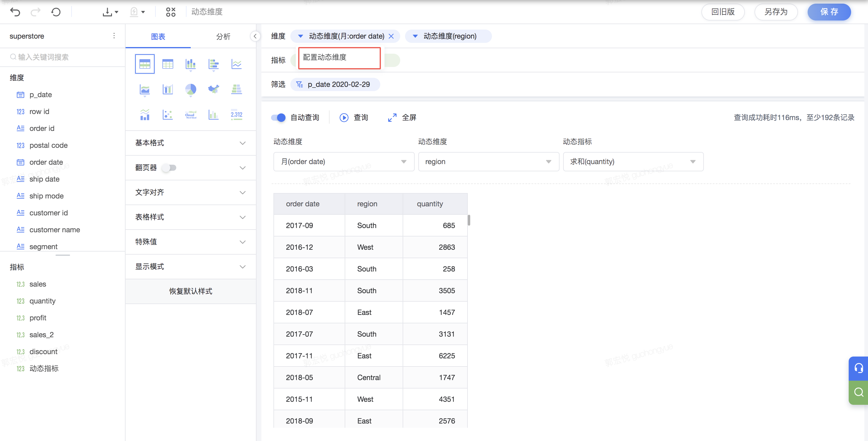Select the detail table chart type

(x=145, y=64)
